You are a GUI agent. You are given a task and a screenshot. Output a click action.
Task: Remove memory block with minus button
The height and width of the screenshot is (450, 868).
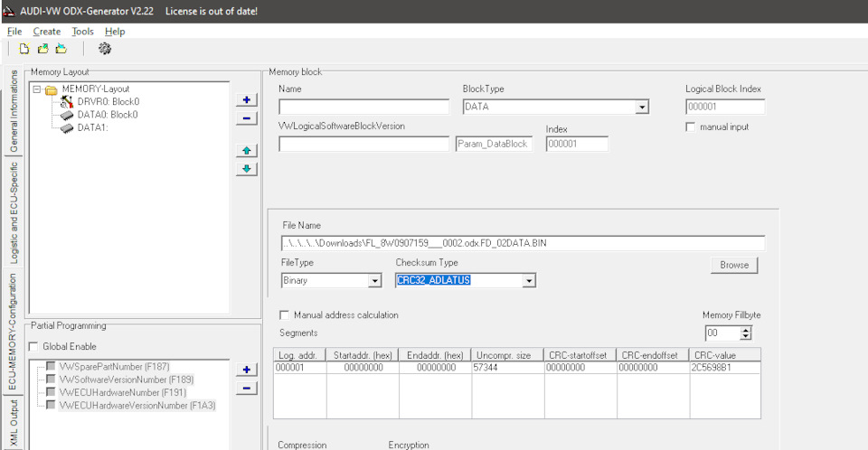[246, 117]
